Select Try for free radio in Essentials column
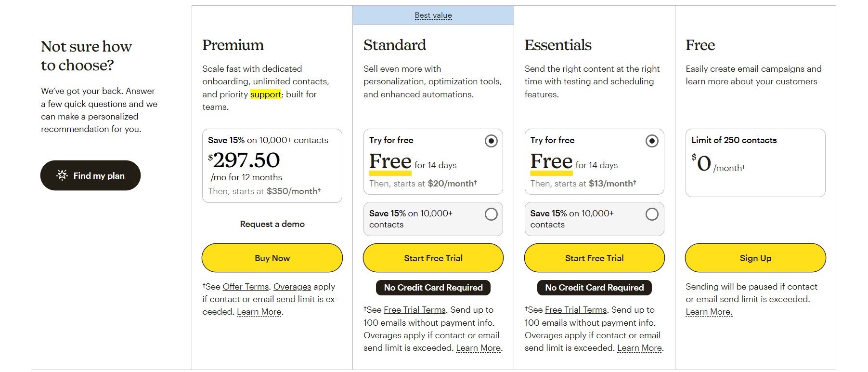This screenshot has width=868, height=372. (x=652, y=141)
